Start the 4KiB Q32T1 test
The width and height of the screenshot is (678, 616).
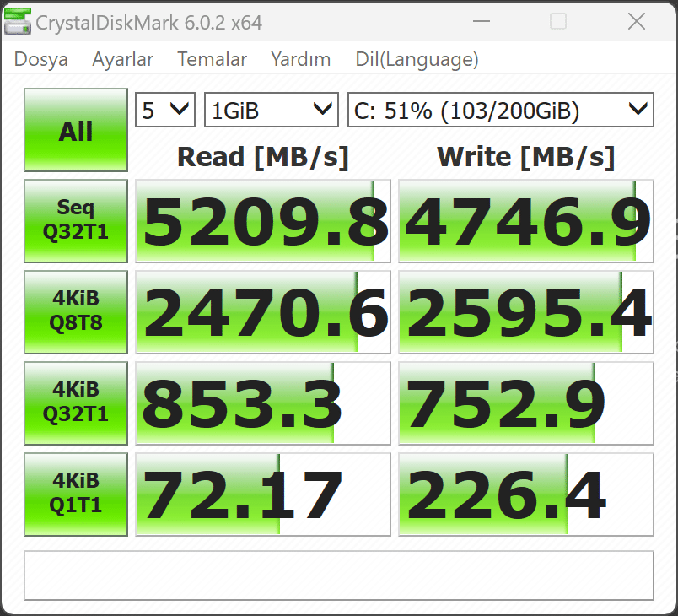(x=76, y=403)
